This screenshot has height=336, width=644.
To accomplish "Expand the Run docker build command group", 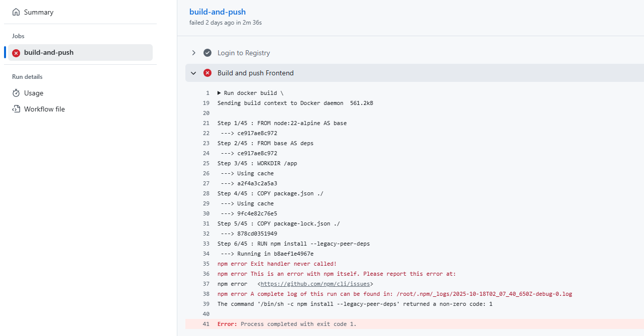I will point(220,92).
